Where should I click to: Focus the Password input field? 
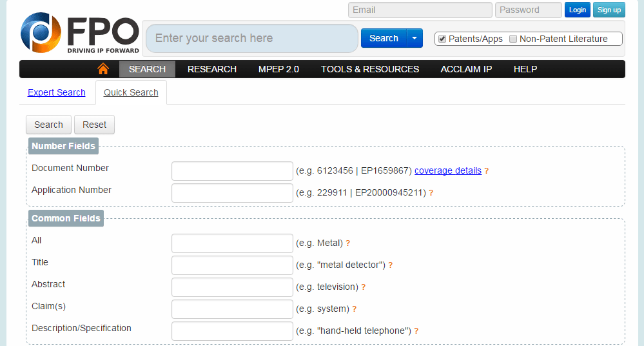click(528, 10)
